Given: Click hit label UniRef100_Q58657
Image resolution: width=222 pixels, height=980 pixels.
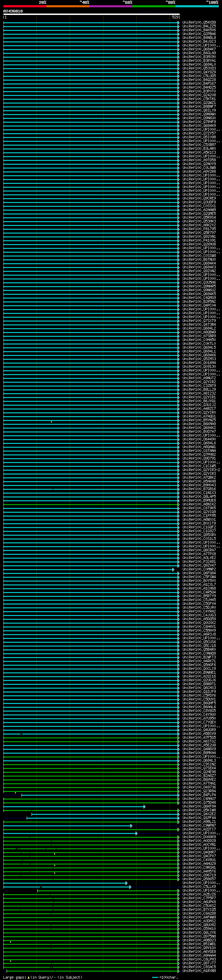Looking at the screenshot, I should tap(199, 879).
